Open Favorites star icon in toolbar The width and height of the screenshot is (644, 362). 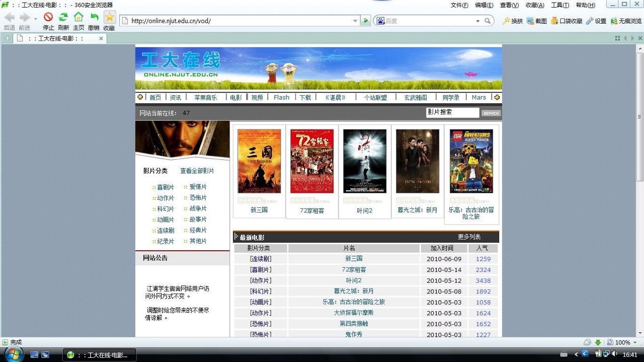point(109,18)
